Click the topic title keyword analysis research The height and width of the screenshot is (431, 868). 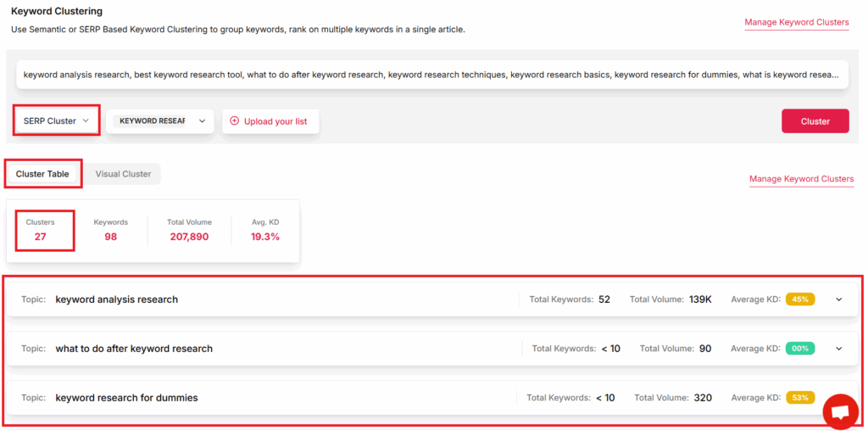(117, 299)
